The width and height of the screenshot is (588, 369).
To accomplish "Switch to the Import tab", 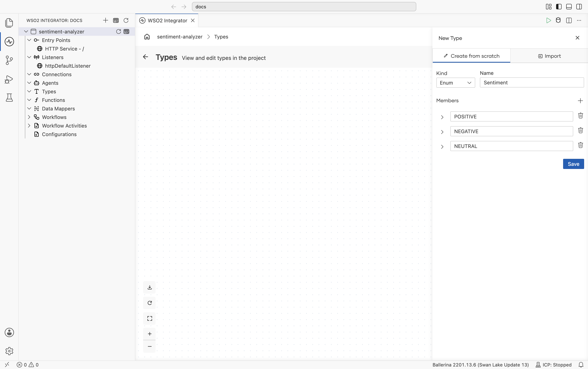I will click(x=549, y=56).
